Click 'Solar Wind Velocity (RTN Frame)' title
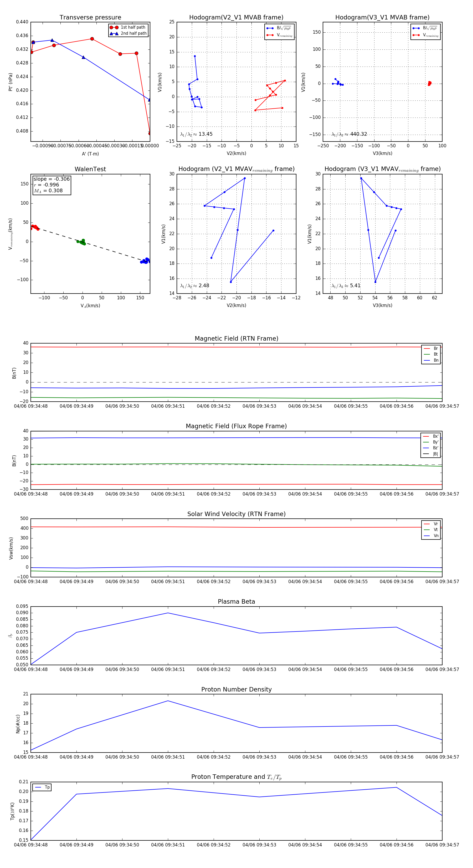473x868 pixels. point(236,514)
